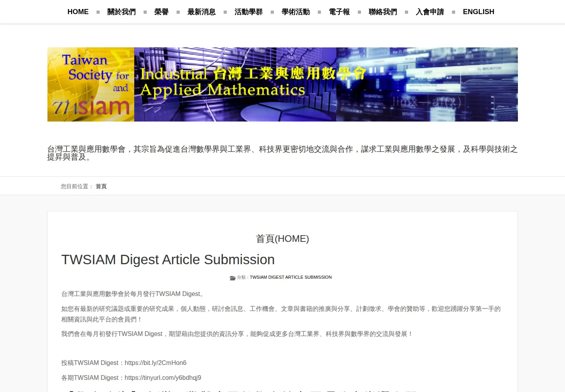Viewport: 565px width, 392px height.
Task: Switch to the ENGLISH site version
Action: (x=479, y=12)
